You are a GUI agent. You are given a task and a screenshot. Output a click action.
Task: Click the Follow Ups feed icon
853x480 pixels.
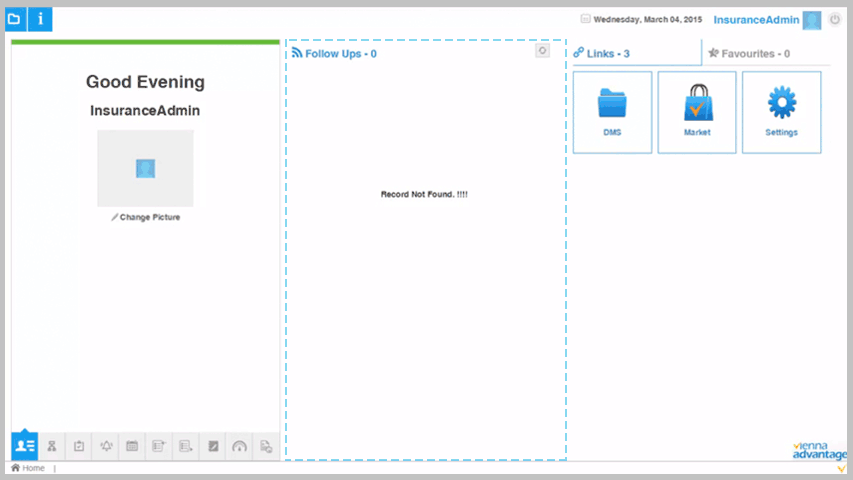[x=297, y=52]
